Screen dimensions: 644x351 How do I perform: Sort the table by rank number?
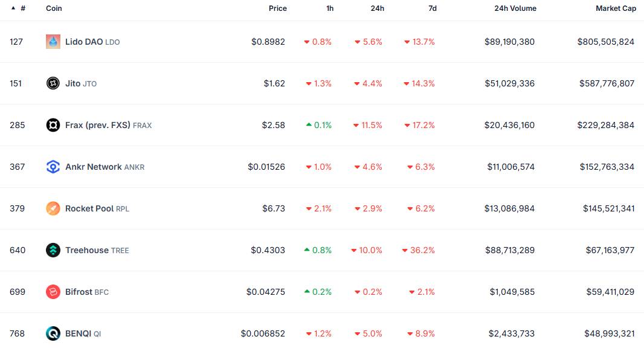point(22,8)
